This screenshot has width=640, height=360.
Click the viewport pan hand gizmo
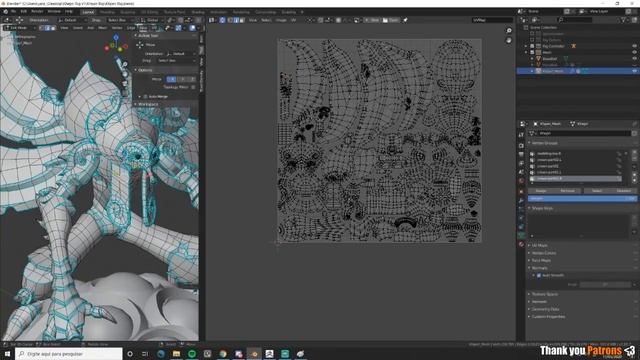tap(125, 74)
